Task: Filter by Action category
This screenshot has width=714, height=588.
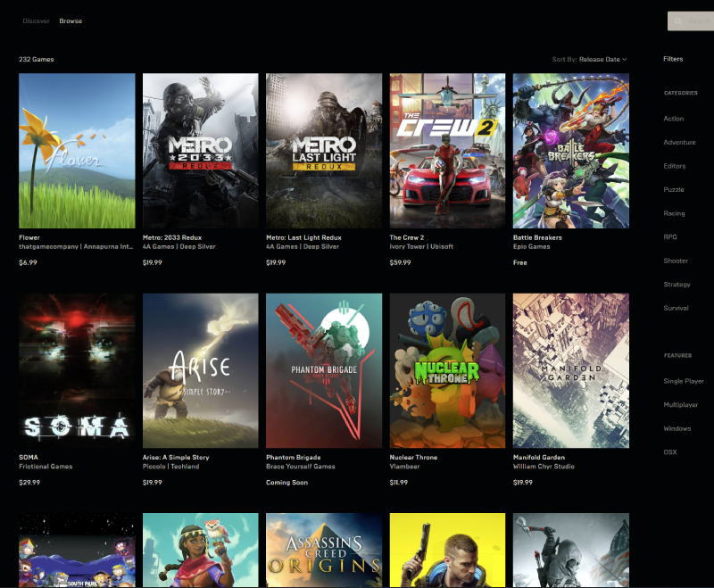Action: pyautogui.click(x=674, y=119)
